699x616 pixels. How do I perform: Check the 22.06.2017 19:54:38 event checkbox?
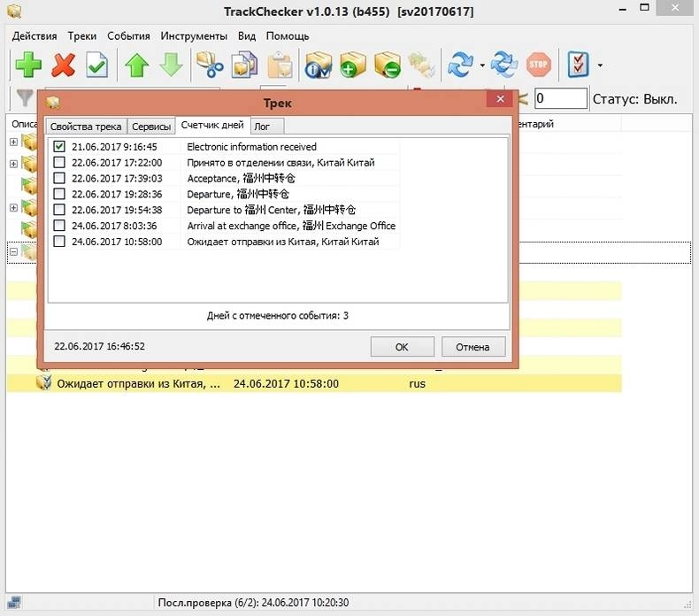pyautogui.click(x=59, y=209)
